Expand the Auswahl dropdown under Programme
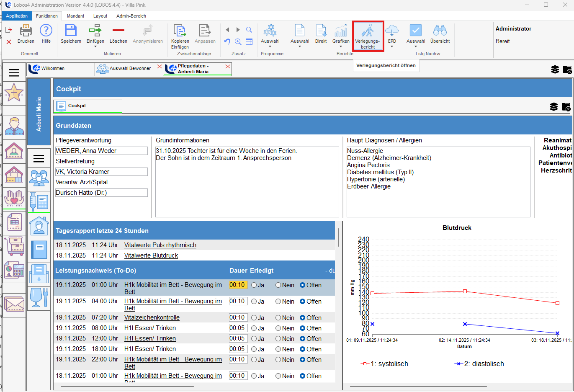 pyautogui.click(x=270, y=46)
